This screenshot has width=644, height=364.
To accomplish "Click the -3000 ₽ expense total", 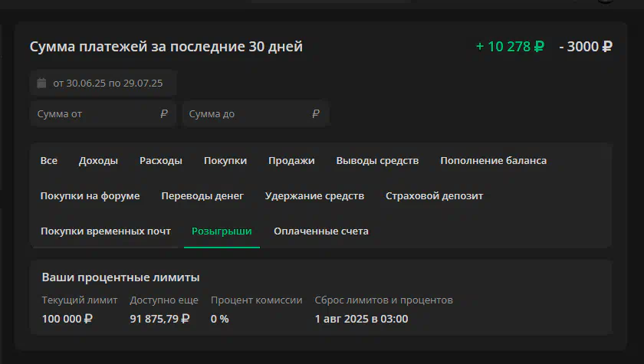I will coord(586,47).
